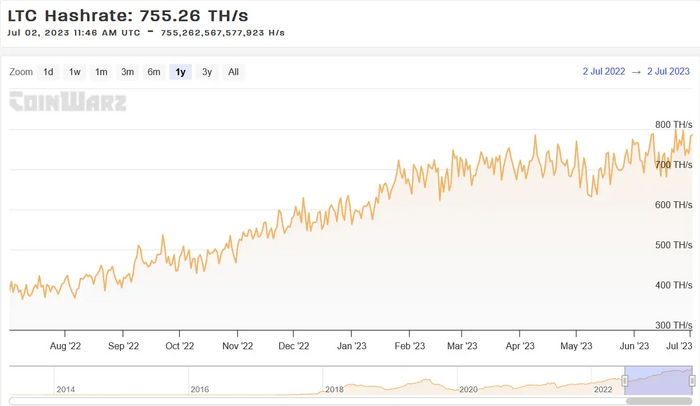
Task: Click the empty navigator scrollbar track
Action: point(300,401)
